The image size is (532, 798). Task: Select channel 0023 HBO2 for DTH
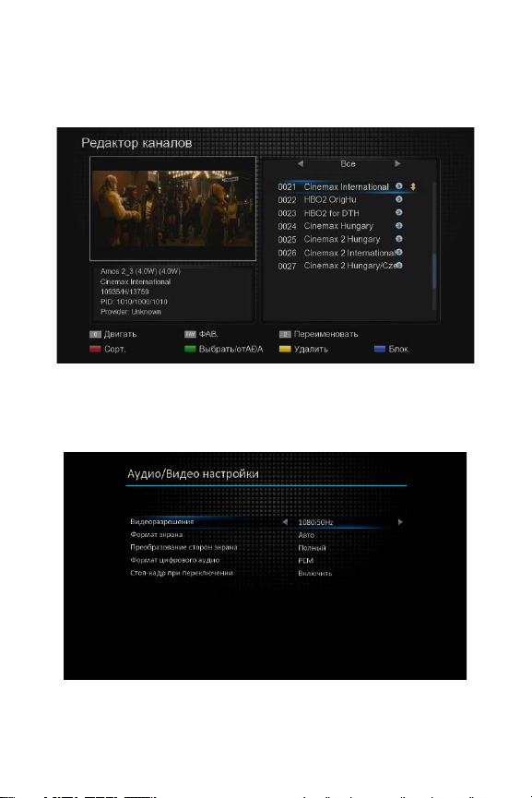coord(339,213)
